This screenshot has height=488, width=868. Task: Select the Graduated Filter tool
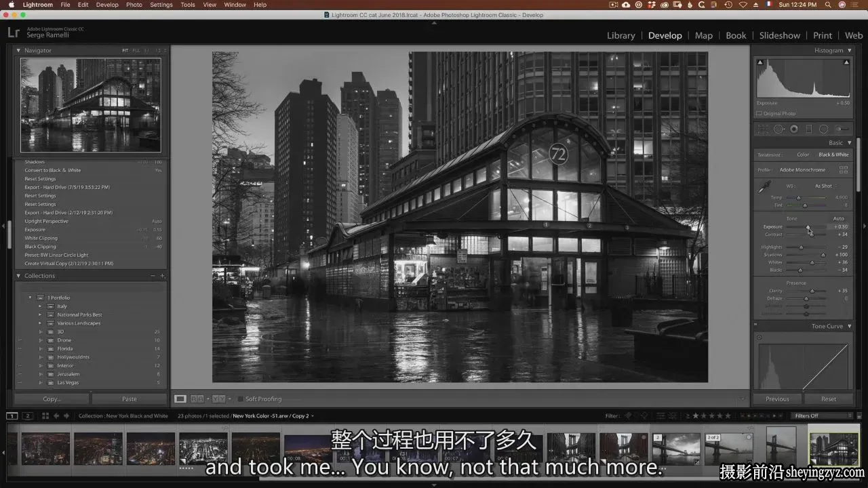pos(808,129)
